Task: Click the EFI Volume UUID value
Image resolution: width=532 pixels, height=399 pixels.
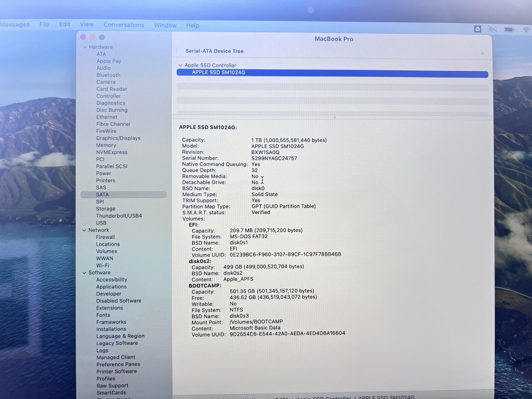Action: [x=285, y=254]
